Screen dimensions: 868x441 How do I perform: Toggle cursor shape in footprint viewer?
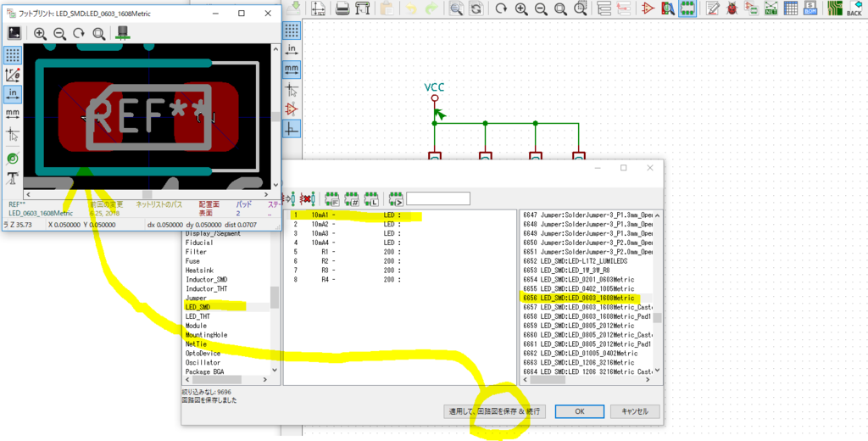point(13,135)
